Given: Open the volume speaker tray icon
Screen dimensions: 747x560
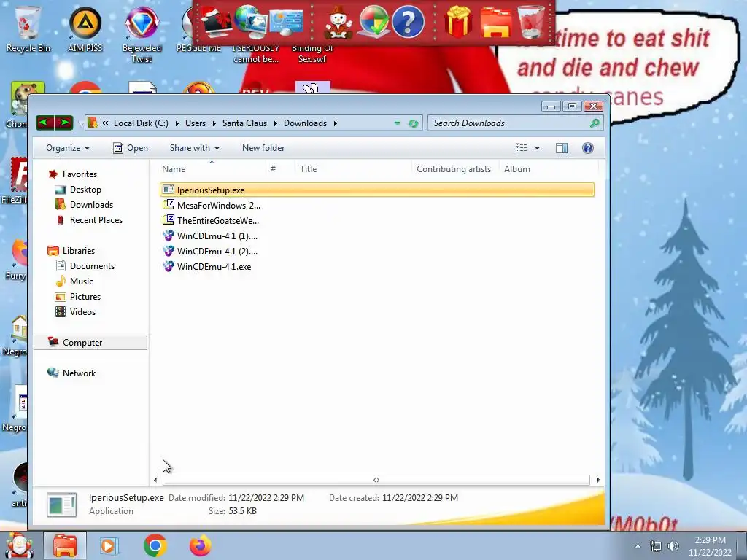Looking at the screenshot, I should click(x=673, y=546).
